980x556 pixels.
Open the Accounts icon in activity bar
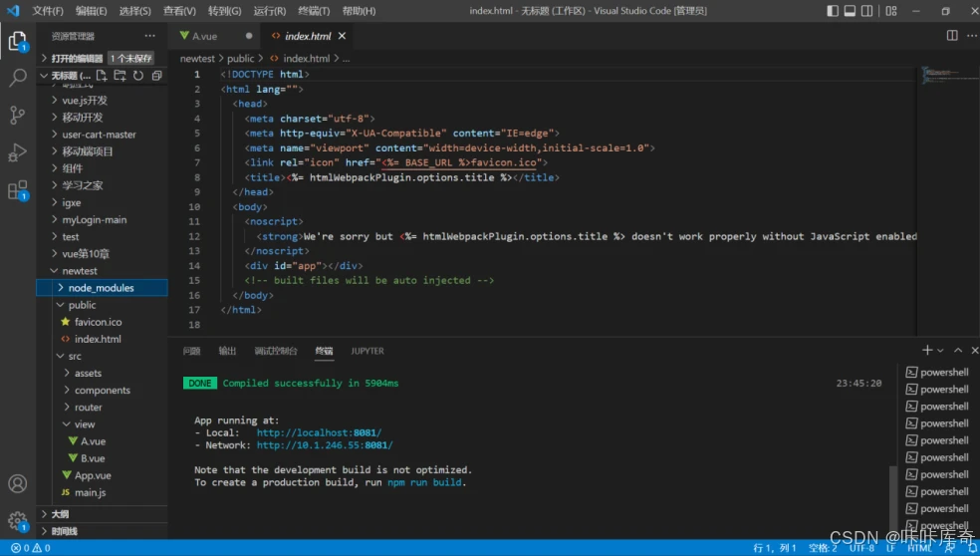click(x=18, y=483)
